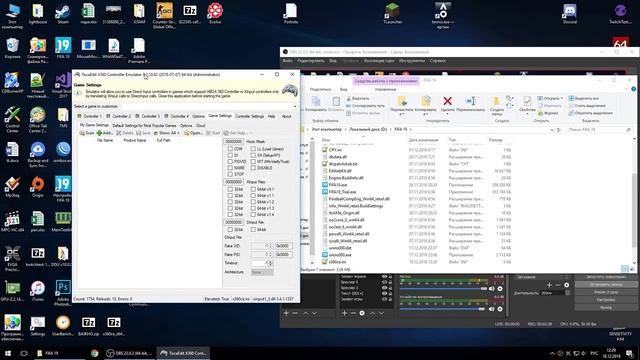This screenshot has width=640, height=360.
Task: Click the Локальный диск (D:) breadcrumb in Explorer
Action: (x=368, y=129)
